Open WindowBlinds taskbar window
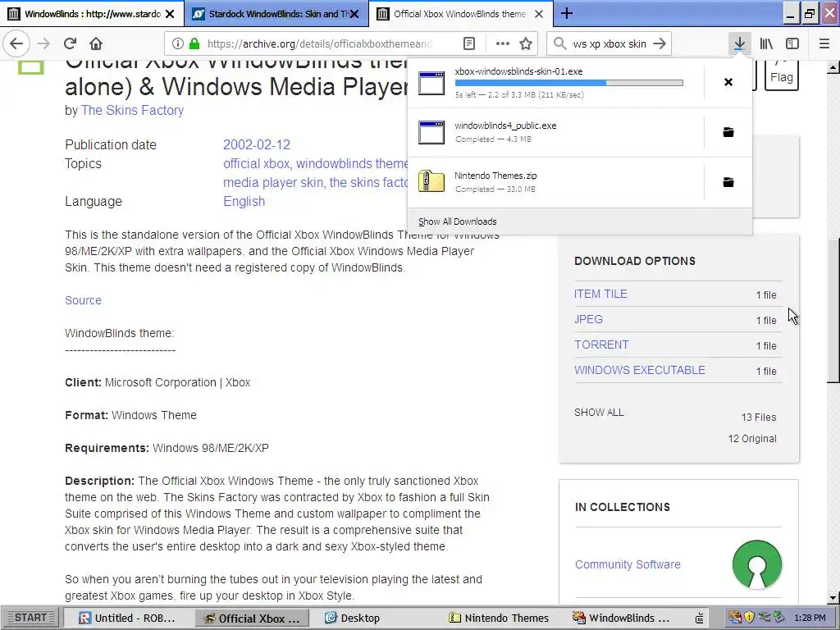The image size is (840, 630). tap(621, 618)
